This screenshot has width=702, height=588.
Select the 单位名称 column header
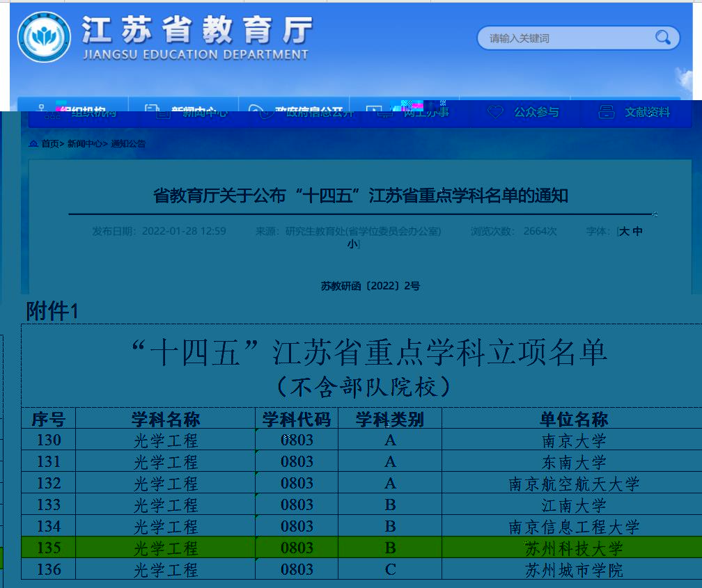(574, 420)
